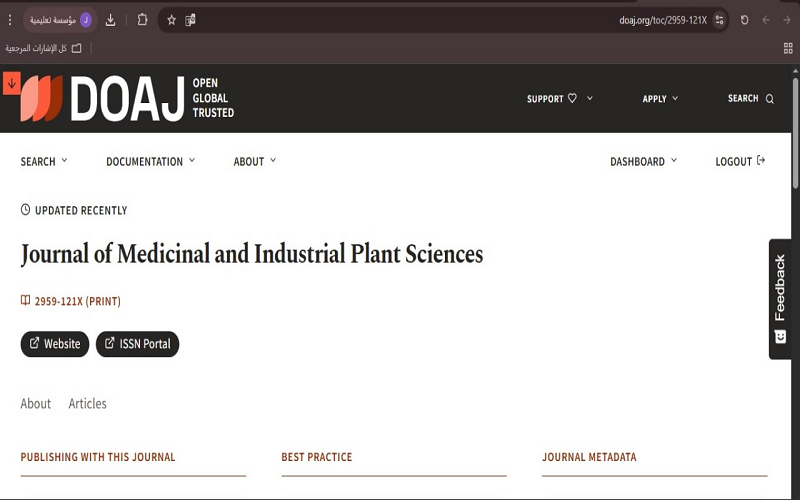Click the DOAJ logo in the header
The image size is (800, 500).
click(x=127, y=98)
